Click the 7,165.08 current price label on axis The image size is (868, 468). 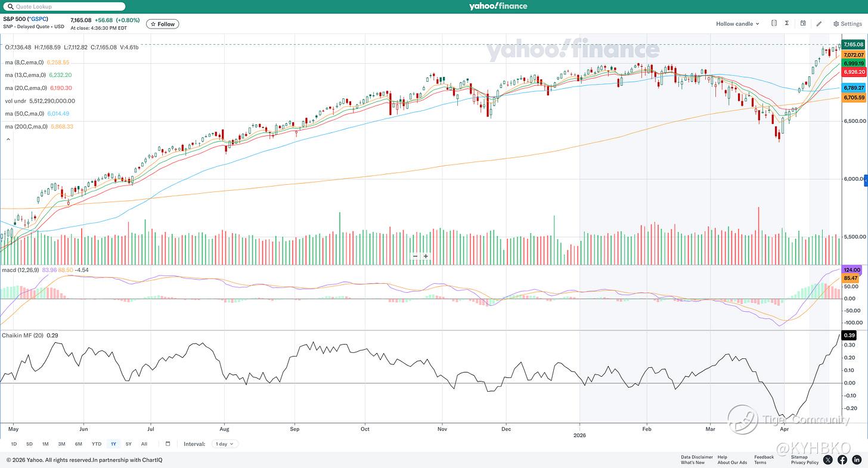coord(853,45)
